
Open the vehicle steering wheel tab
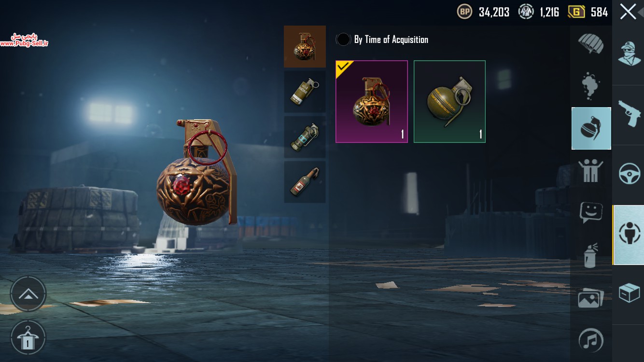click(x=629, y=174)
